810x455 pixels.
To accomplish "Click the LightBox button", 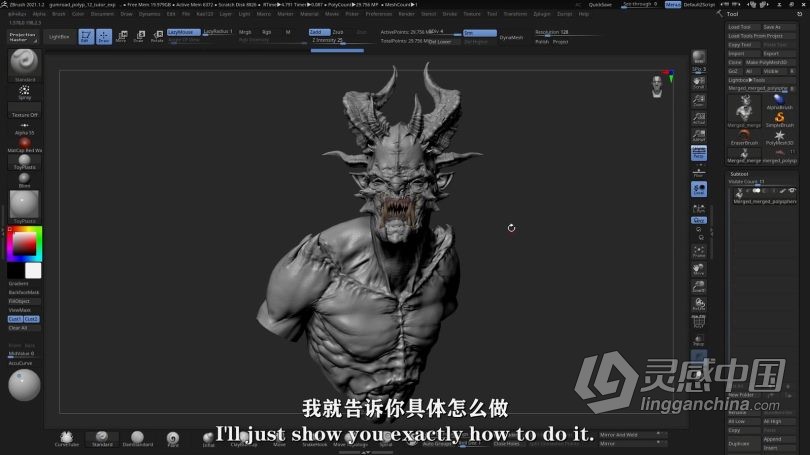I will pos(59,37).
